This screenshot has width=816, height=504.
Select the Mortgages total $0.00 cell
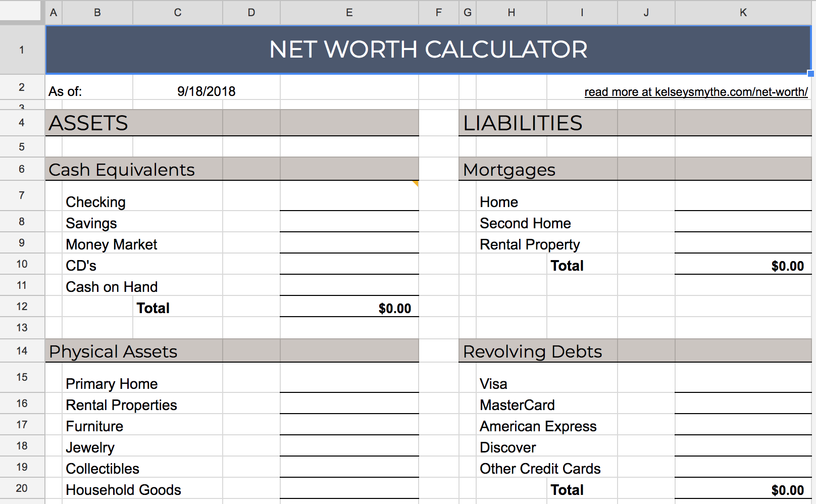click(743, 265)
